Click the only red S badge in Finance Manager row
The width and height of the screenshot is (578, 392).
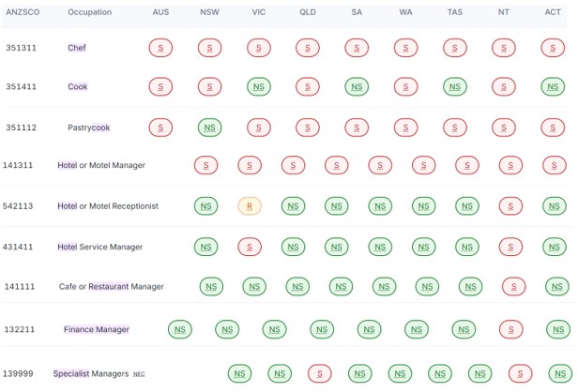point(511,329)
